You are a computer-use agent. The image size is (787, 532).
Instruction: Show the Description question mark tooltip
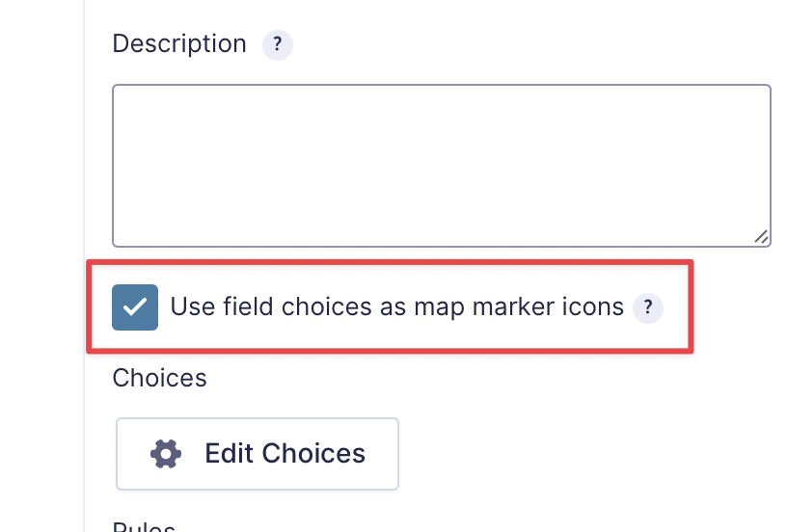point(277,44)
